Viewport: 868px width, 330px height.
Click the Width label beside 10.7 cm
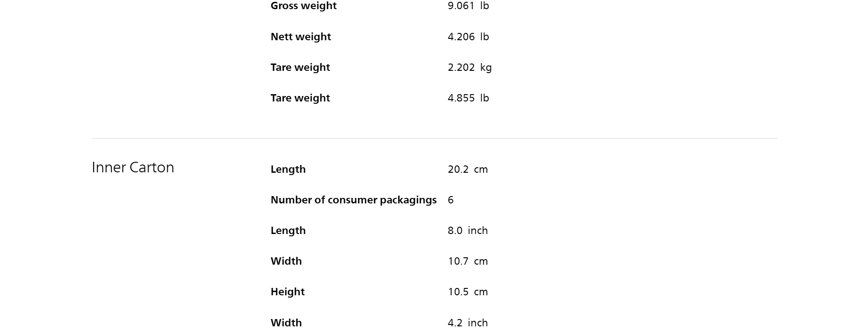[286, 261]
